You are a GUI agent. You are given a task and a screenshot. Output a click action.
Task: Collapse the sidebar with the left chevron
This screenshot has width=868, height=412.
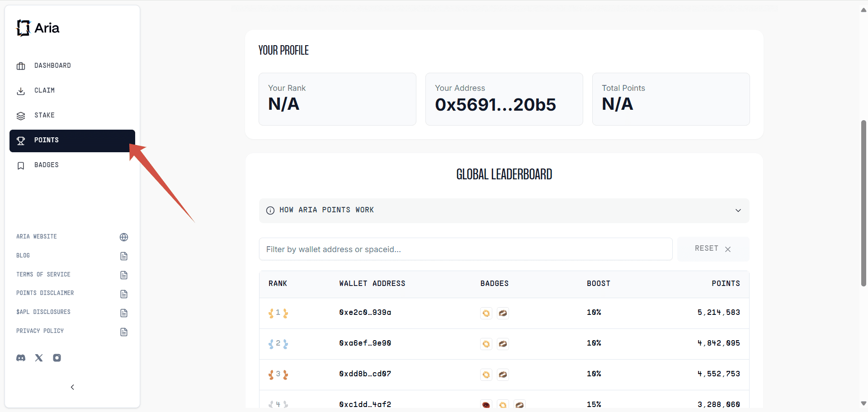point(72,387)
